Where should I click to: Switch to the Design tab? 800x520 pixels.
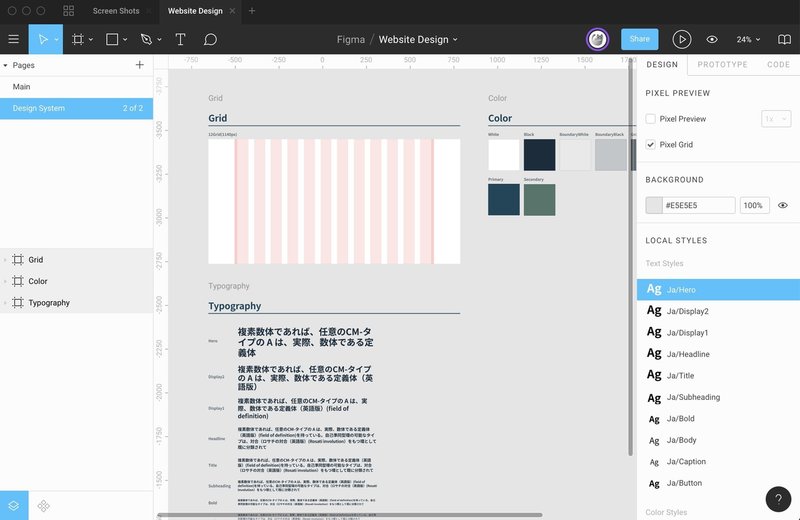pyautogui.click(x=662, y=65)
